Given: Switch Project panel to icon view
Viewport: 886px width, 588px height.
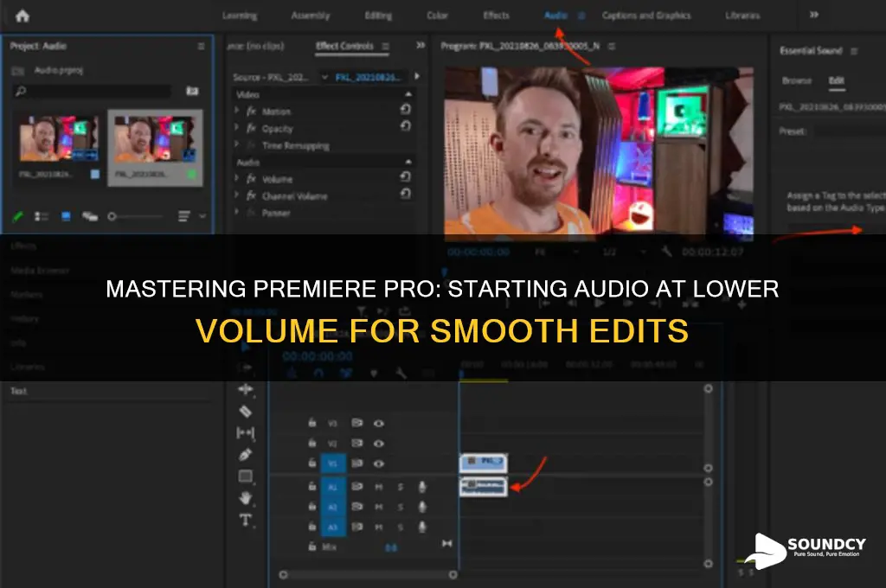Looking at the screenshot, I should tap(66, 216).
